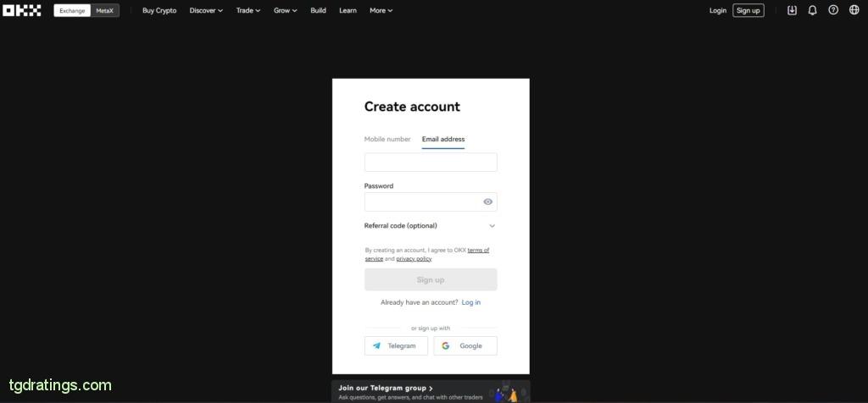
Task: Open the Build menu item
Action: click(319, 10)
